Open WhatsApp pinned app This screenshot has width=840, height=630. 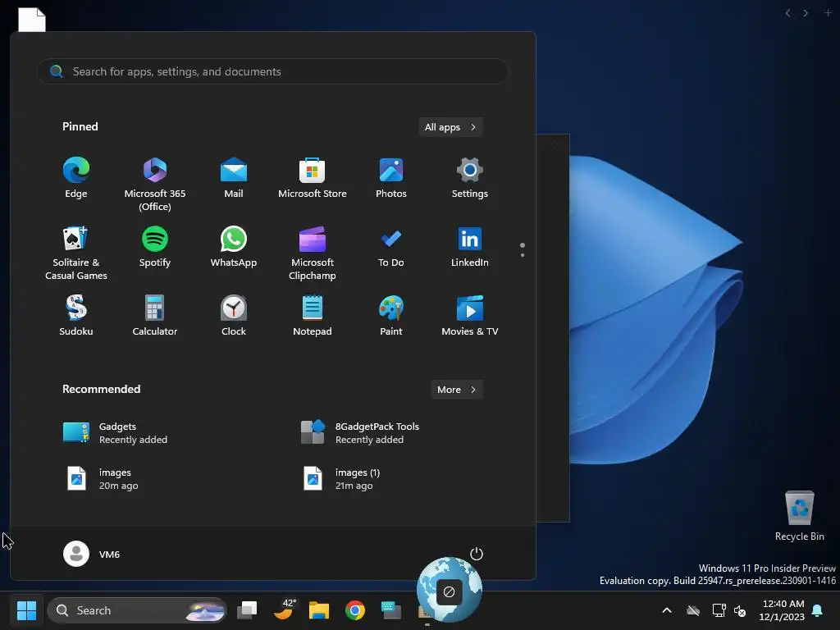click(x=234, y=248)
